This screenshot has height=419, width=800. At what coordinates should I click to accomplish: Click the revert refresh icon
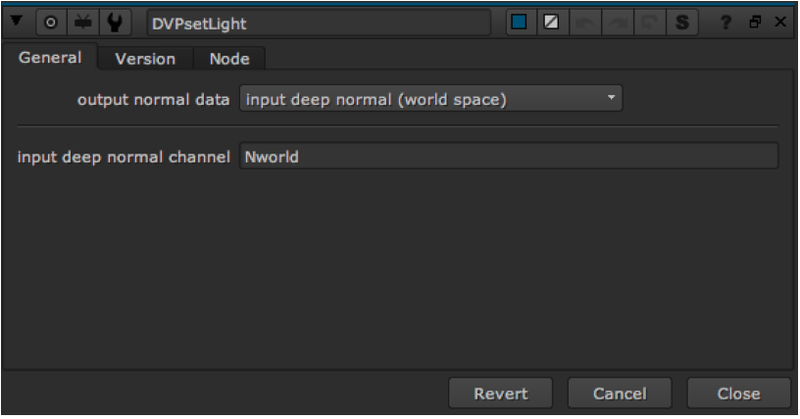(x=649, y=22)
